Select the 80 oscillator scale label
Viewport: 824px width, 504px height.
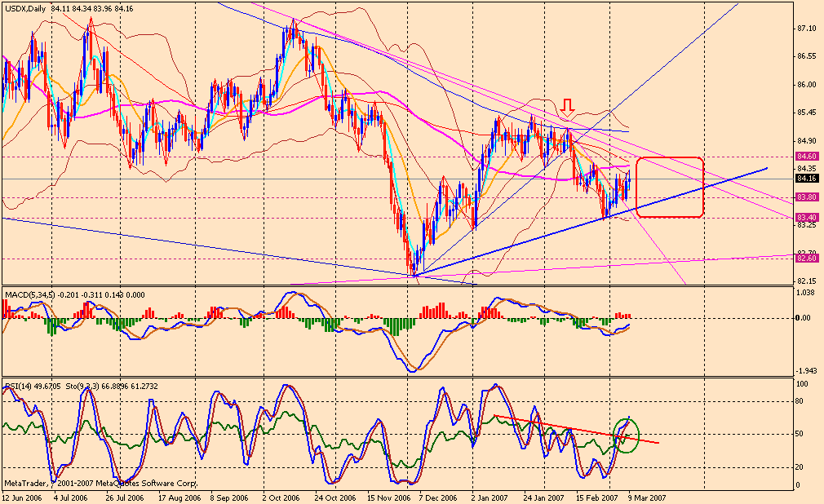tap(800, 401)
